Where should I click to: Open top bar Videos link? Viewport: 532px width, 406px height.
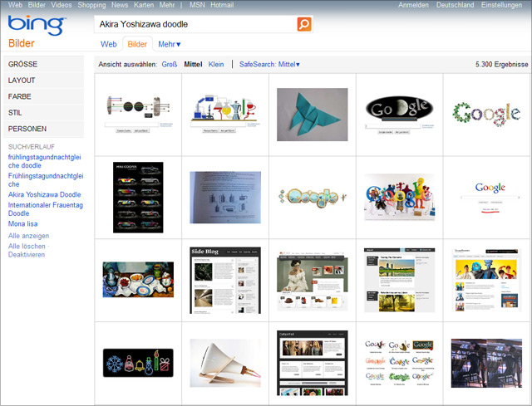(62, 5)
